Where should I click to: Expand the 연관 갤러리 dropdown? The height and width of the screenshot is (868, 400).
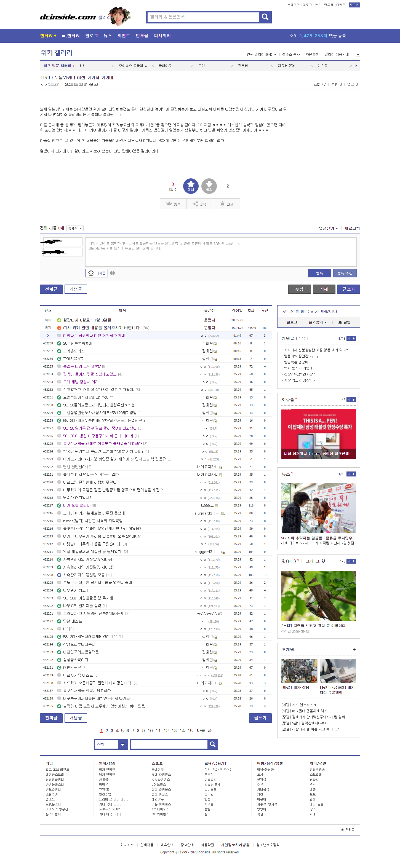point(262,55)
